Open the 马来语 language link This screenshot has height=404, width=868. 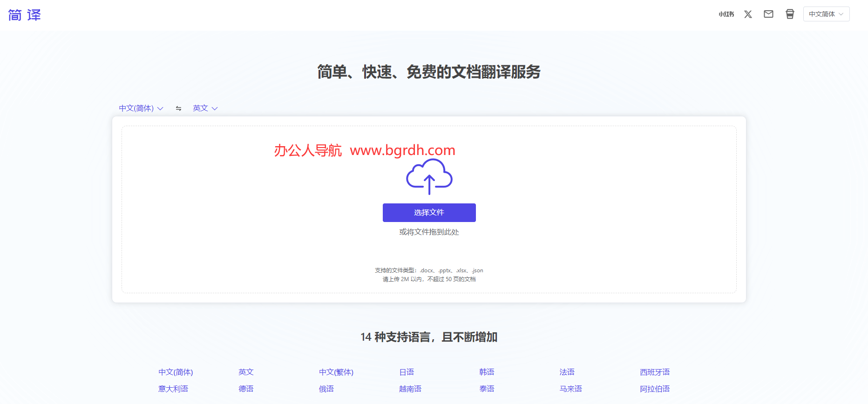571,389
